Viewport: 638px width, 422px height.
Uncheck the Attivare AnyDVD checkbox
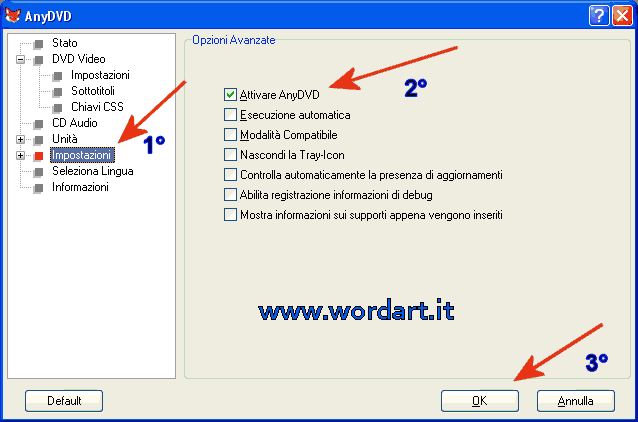230,94
